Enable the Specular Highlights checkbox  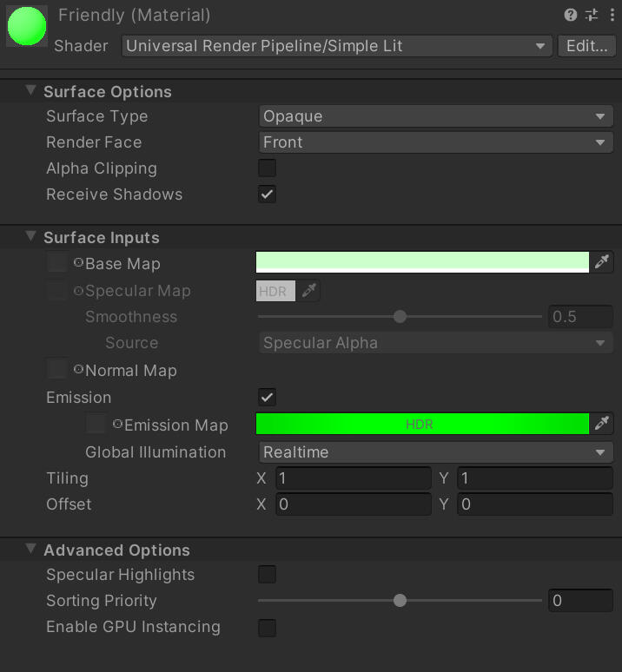[x=268, y=575]
